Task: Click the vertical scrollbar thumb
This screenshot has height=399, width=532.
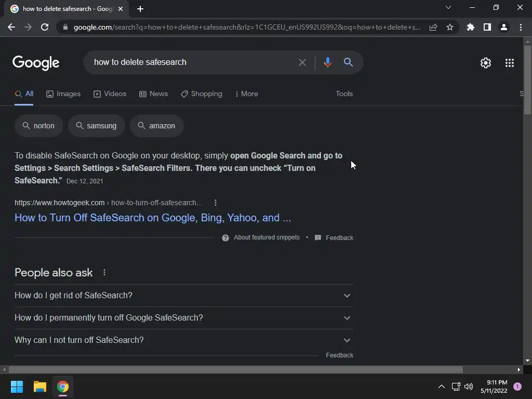Action: 527,80
